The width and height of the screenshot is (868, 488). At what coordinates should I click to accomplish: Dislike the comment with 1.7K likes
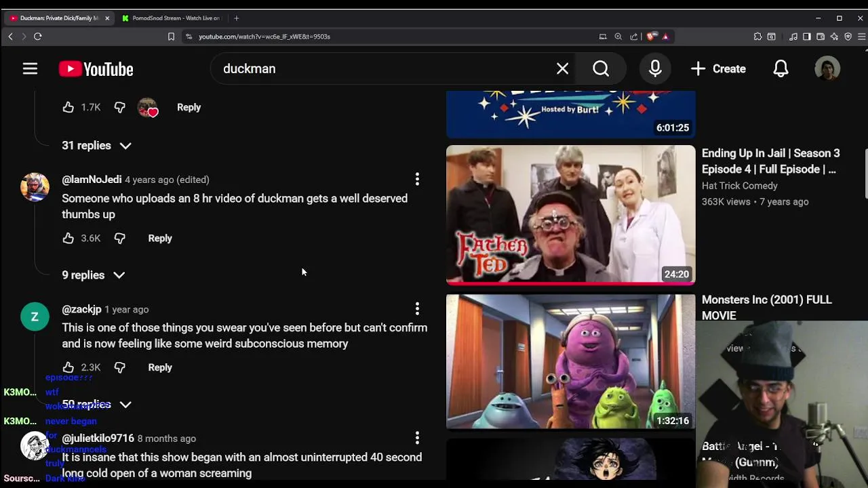pos(119,107)
